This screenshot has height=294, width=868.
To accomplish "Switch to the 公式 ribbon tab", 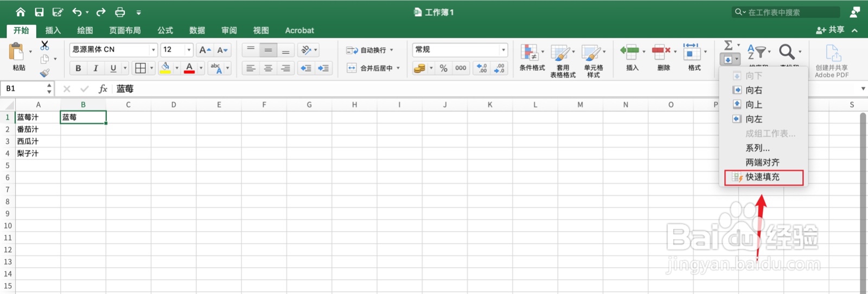I will pyautogui.click(x=165, y=30).
